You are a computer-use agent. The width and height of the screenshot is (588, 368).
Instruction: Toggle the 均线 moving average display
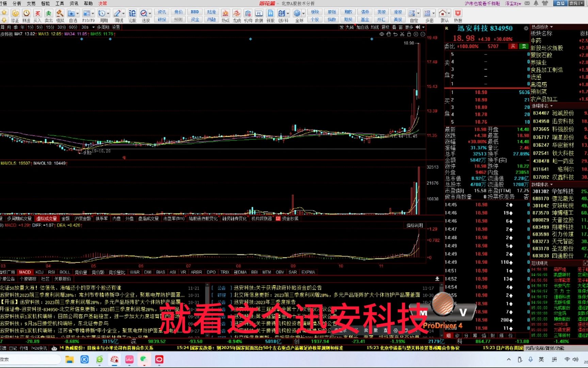pos(375,27)
